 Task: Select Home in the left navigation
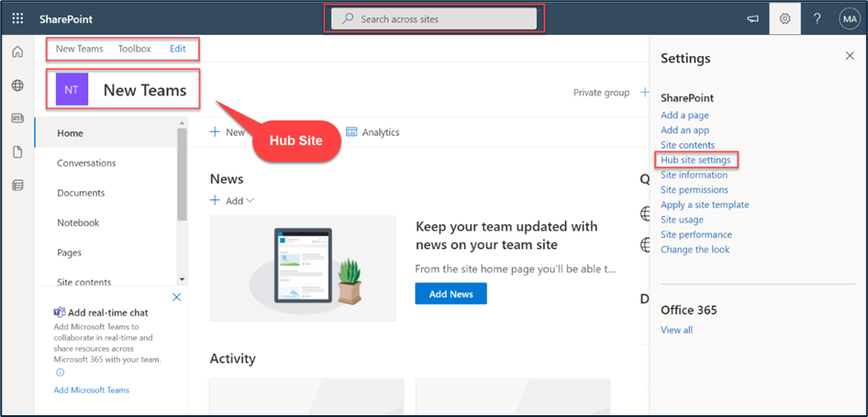click(x=106, y=133)
